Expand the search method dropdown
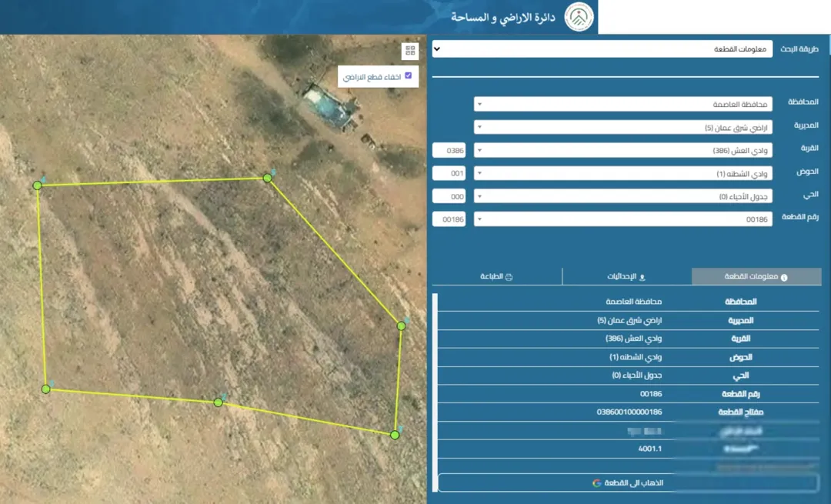This screenshot has width=831, height=504. (602, 49)
